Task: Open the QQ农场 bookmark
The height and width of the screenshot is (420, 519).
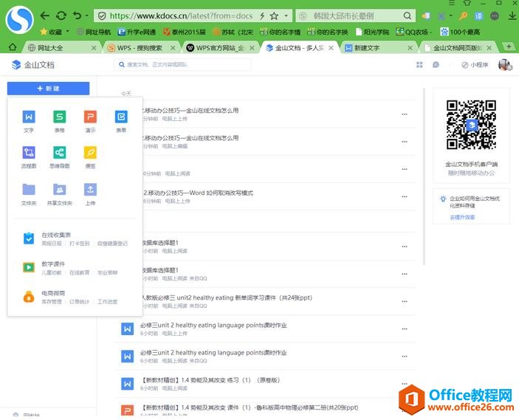Action: tap(413, 32)
